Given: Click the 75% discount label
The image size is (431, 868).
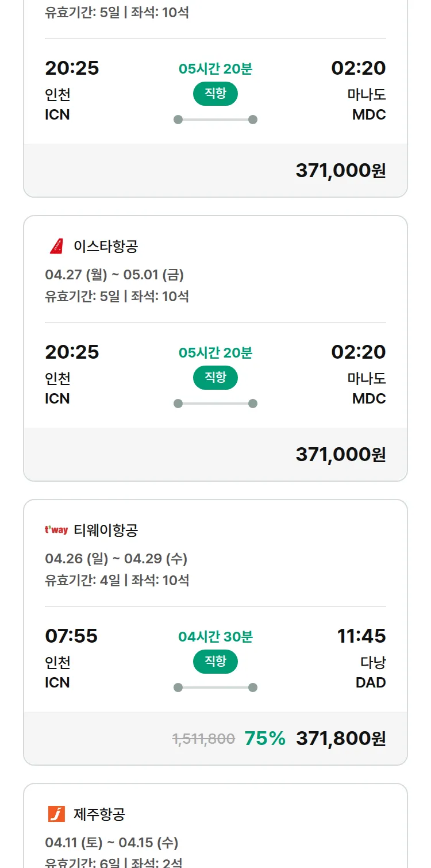Looking at the screenshot, I should click(x=265, y=739).
